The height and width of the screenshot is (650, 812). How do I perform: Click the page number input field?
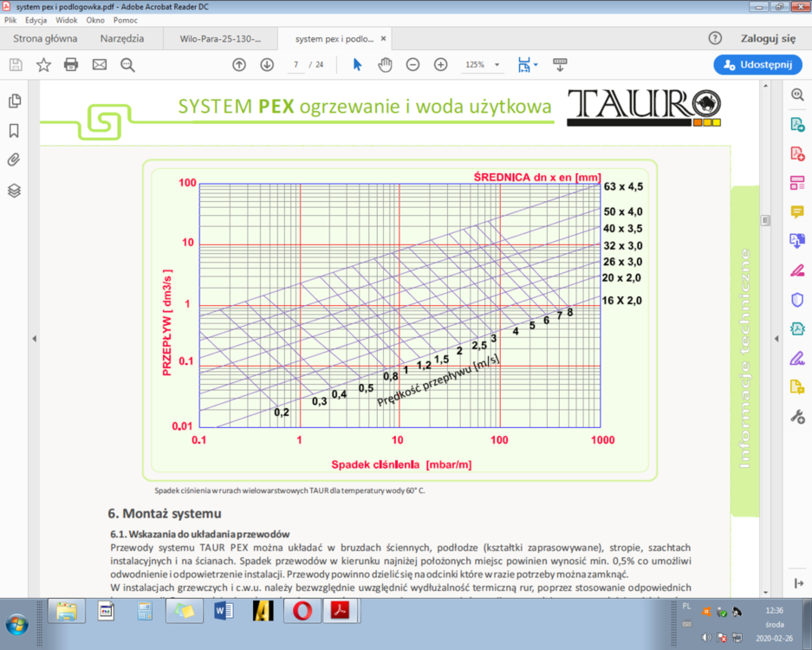tap(296, 65)
